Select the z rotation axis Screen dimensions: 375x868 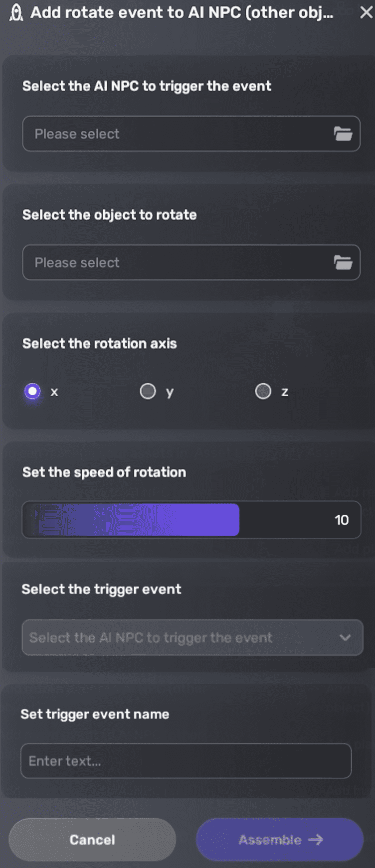[263, 391]
